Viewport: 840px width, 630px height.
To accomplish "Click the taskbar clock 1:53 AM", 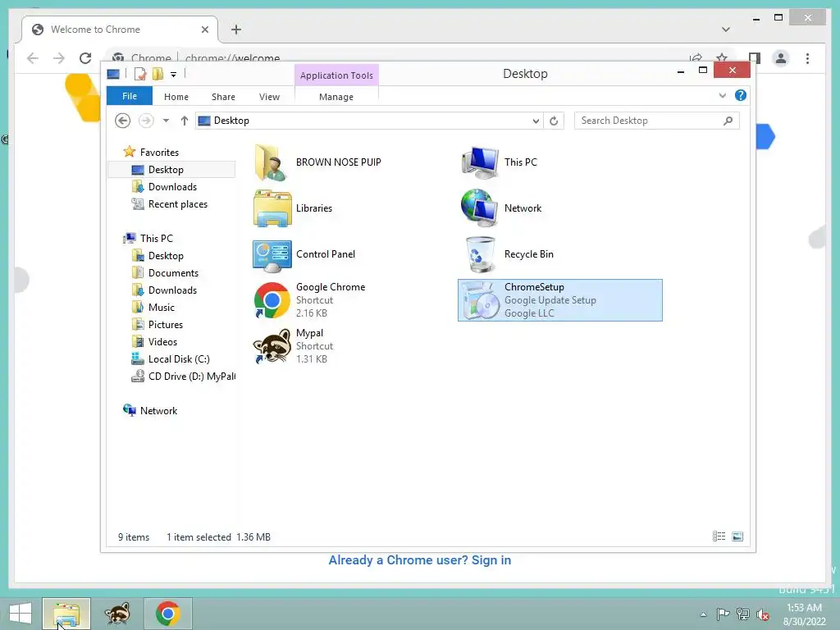I will pyautogui.click(x=804, y=608).
